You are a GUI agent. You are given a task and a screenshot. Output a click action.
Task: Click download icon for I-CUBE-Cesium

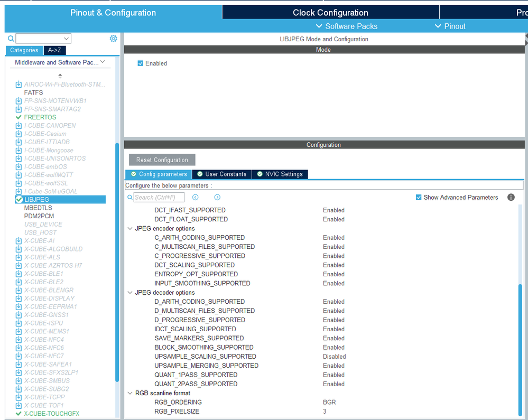click(19, 134)
